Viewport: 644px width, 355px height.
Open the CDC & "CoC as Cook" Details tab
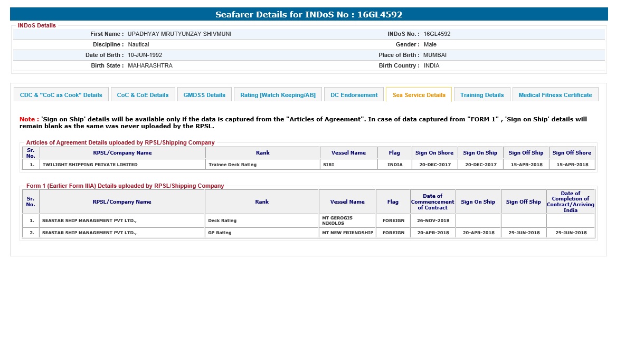click(x=61, y=95)
